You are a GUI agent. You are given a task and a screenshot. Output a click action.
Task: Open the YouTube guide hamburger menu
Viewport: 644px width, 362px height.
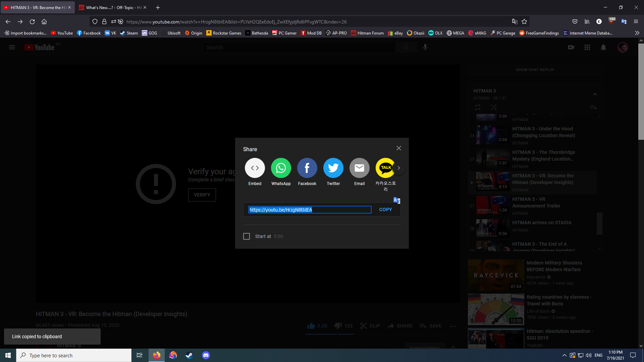tap(12, 47)
